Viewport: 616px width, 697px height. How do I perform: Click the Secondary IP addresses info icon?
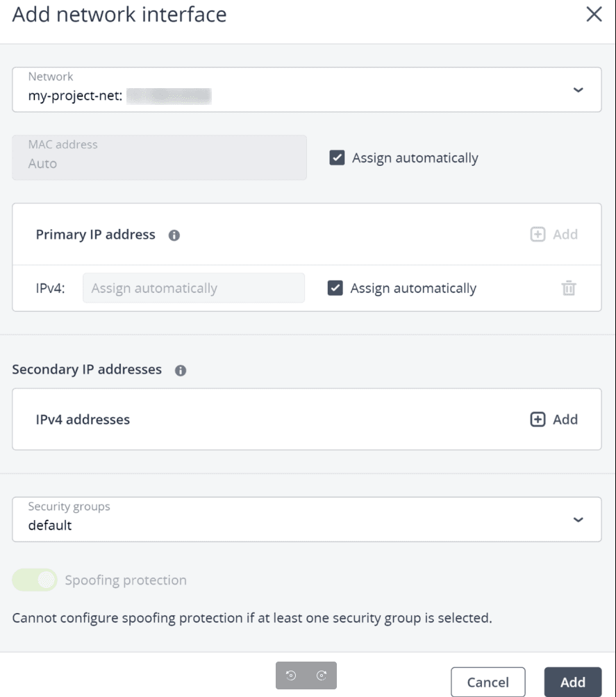(181, 371)
